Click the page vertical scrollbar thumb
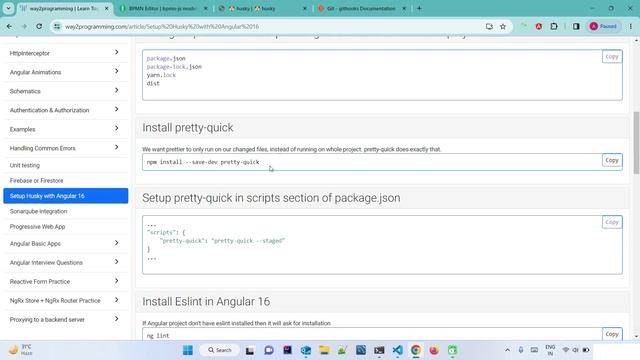The width and height of the screenshot is (640, 360). (x=636, y=143)
